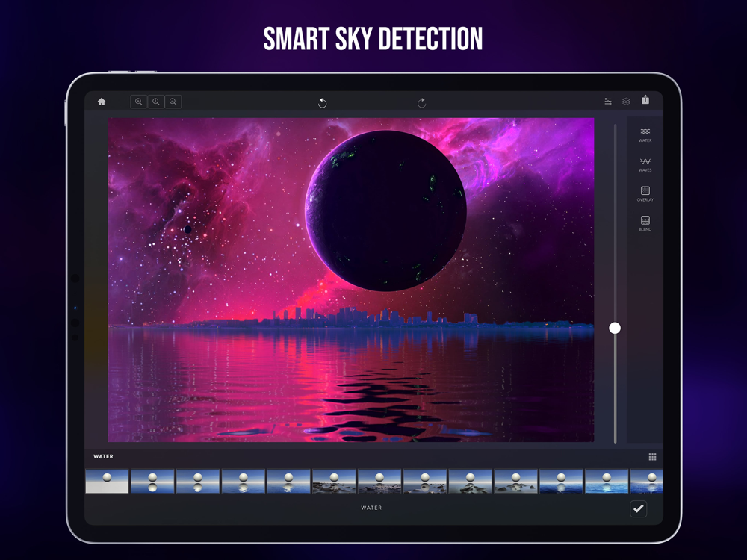
Task: Choose the tenth water preset thumbnail
Action: pos(516,482)
